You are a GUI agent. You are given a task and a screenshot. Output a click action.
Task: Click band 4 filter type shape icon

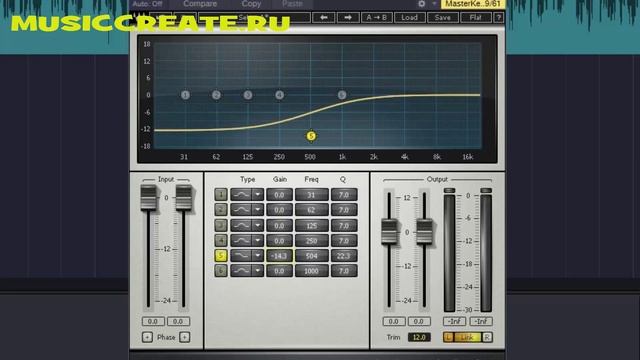tap(241, 240)
